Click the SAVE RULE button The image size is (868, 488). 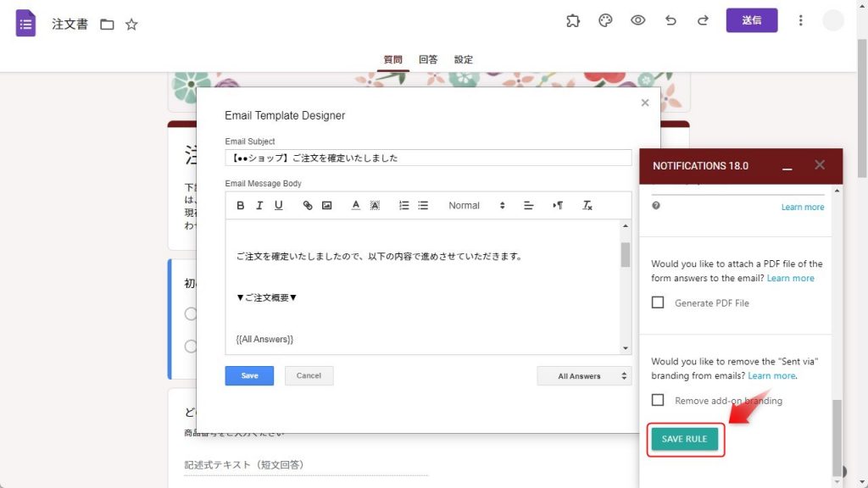(685, 439)
